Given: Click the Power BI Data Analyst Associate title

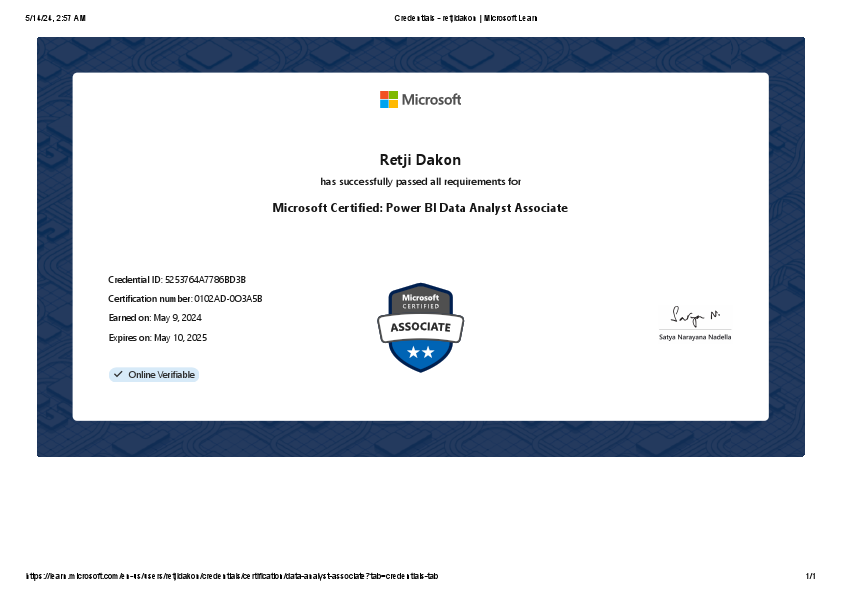Looking at the screenshot, I should (x=420, y=208).
